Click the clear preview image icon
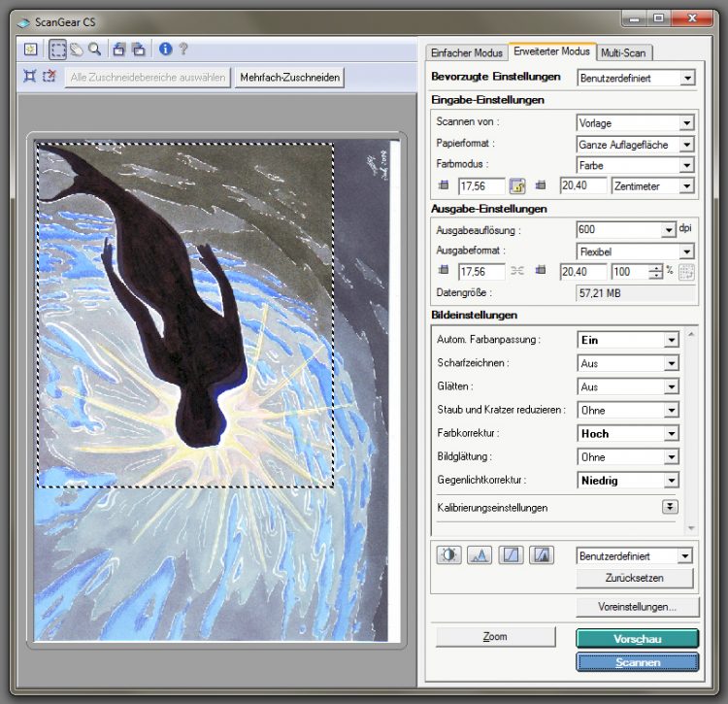The width and height of the screenshot is (728, 704). 31,50
